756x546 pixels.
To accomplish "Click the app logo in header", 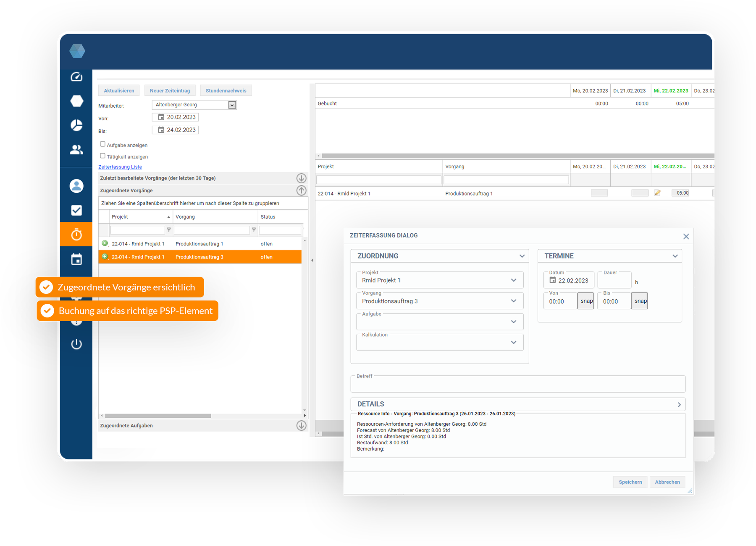I will click(x=77, y=51).
